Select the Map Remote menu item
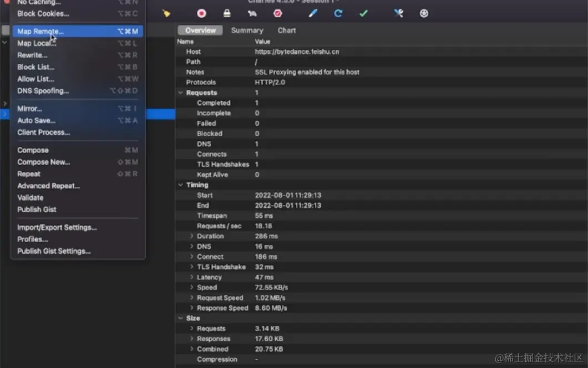Screen dimensions: 588x368 78,31
